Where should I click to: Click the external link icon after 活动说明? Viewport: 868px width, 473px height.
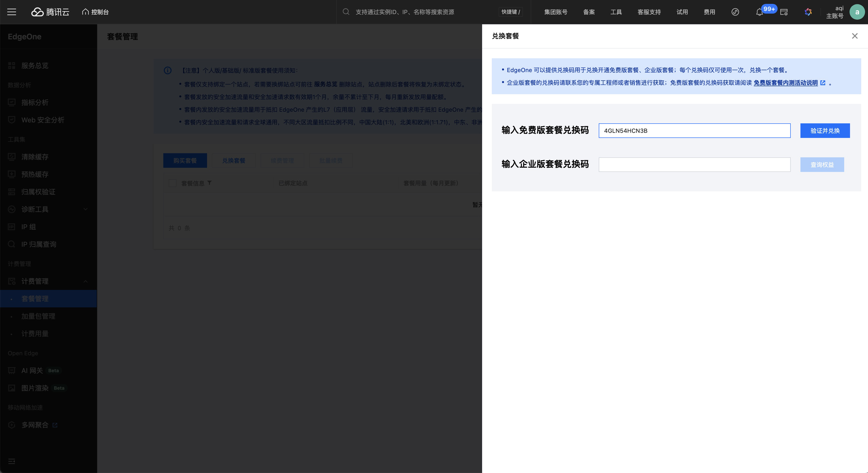[x=823, y=83]
